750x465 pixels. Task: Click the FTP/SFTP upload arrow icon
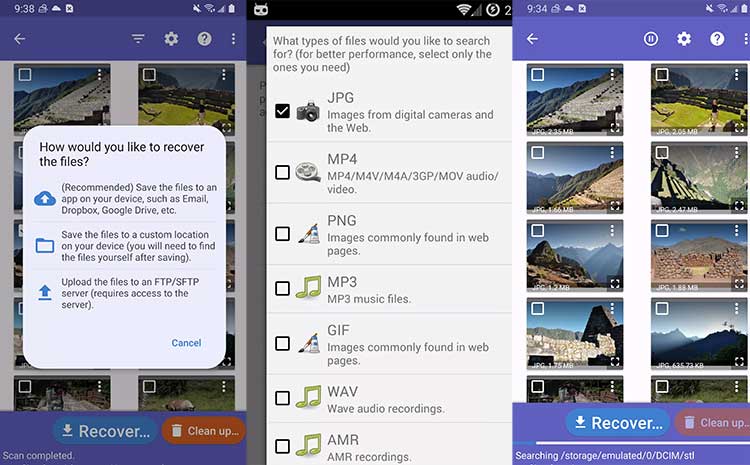45,292
